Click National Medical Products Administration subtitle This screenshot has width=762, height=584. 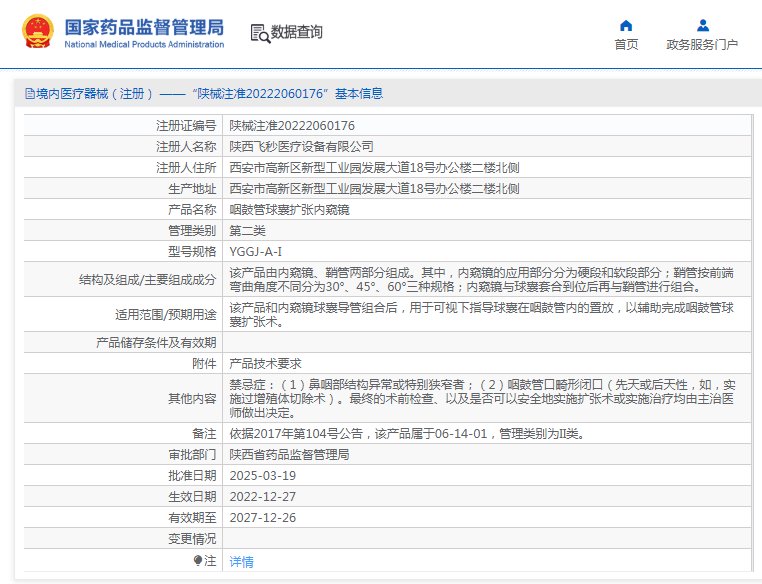144,44
